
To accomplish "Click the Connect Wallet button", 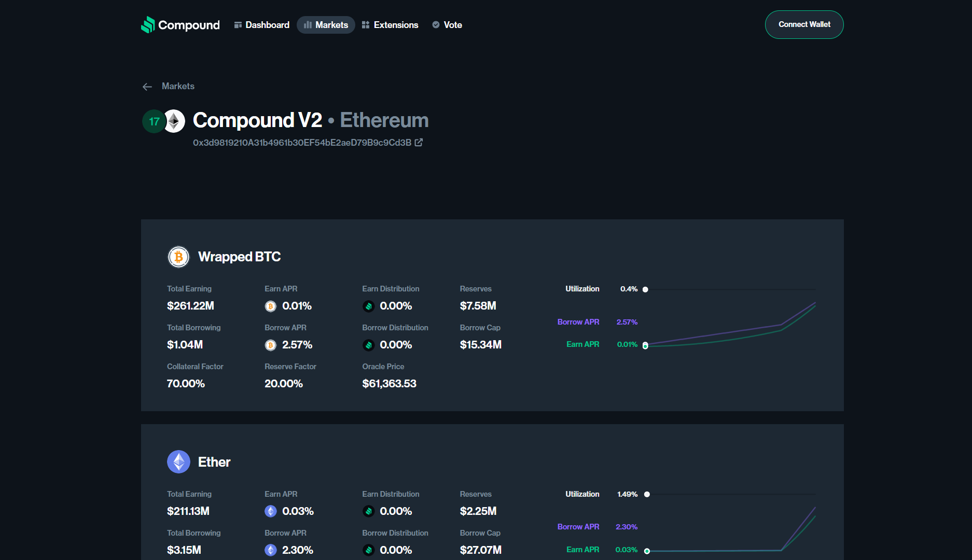I will [x=803, y=24].
